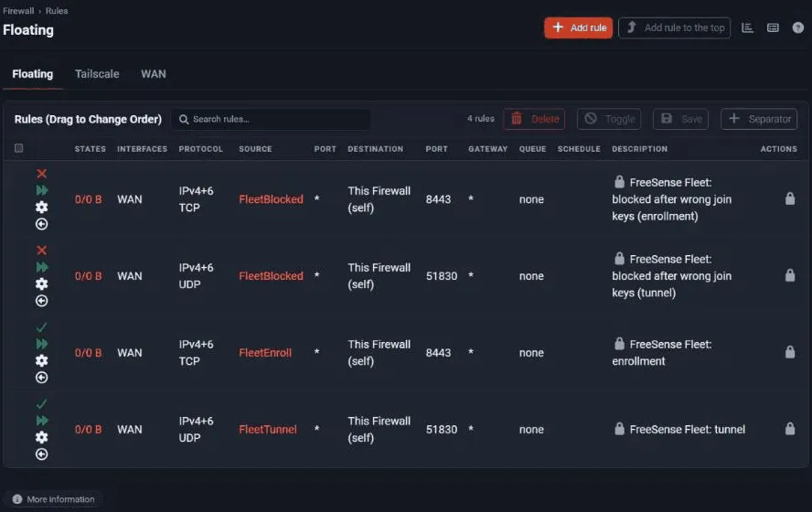This screenshot has width=812, height=512.
Task: Click the circled arrow icon on FleetBlocked UDP rule
Action: point(41,301)
